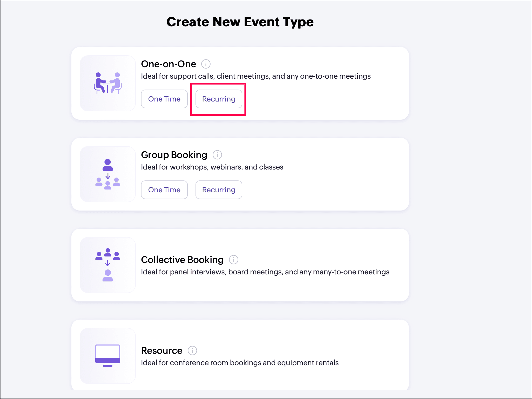
Task: Select the Group Booking people illustration
Action: pos(108,174)
